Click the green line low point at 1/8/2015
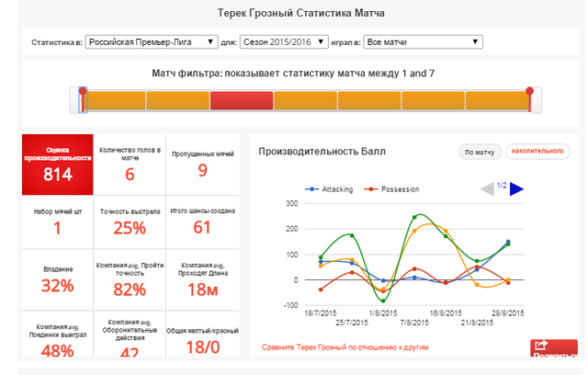Image resolution: width=588 pixels, height=375 pixels. (x=383, y=301)
